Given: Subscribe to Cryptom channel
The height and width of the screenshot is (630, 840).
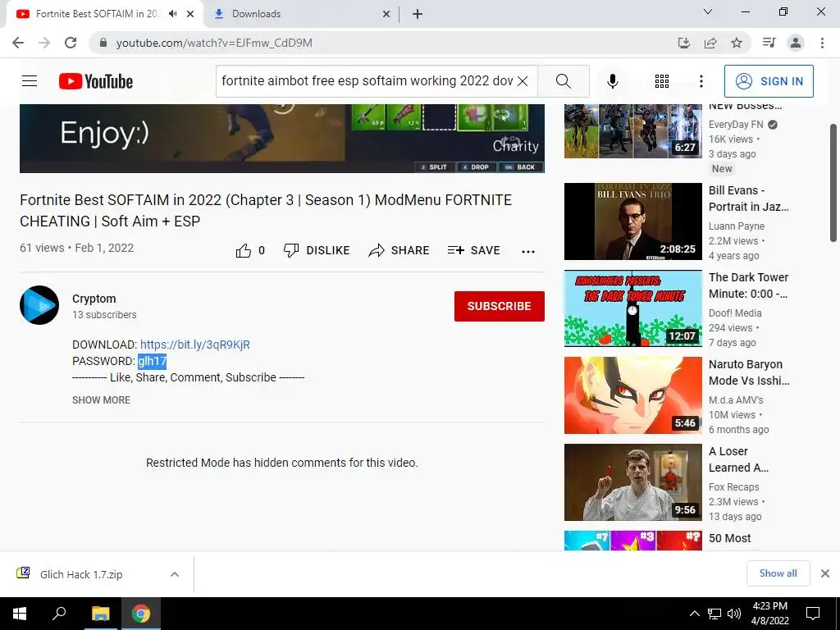Looking at the screenshot, I should [x=500, y=306].
